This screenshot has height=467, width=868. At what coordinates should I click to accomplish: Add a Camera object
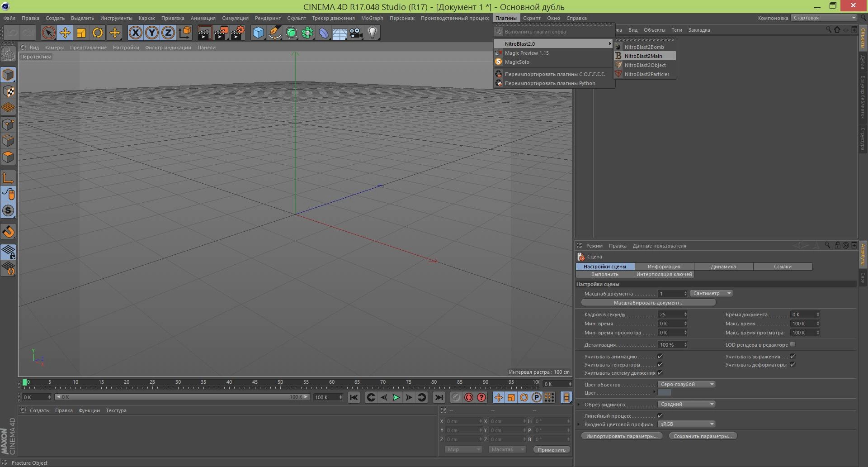click(x=356, y=33)
